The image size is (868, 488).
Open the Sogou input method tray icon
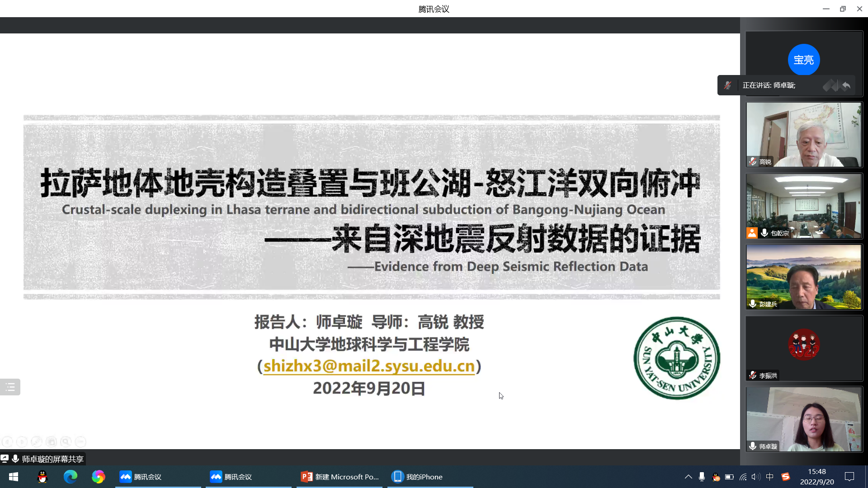point(786,477)
